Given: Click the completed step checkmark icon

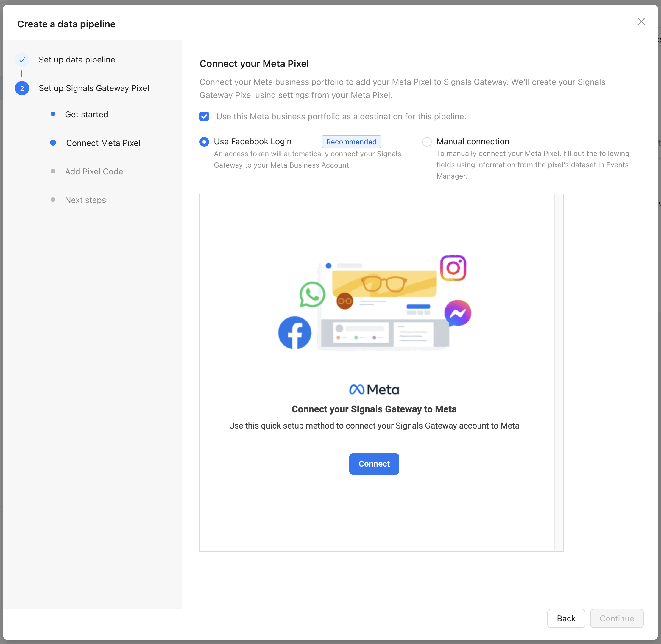Looking at the screenshot, I should [22, 60].
